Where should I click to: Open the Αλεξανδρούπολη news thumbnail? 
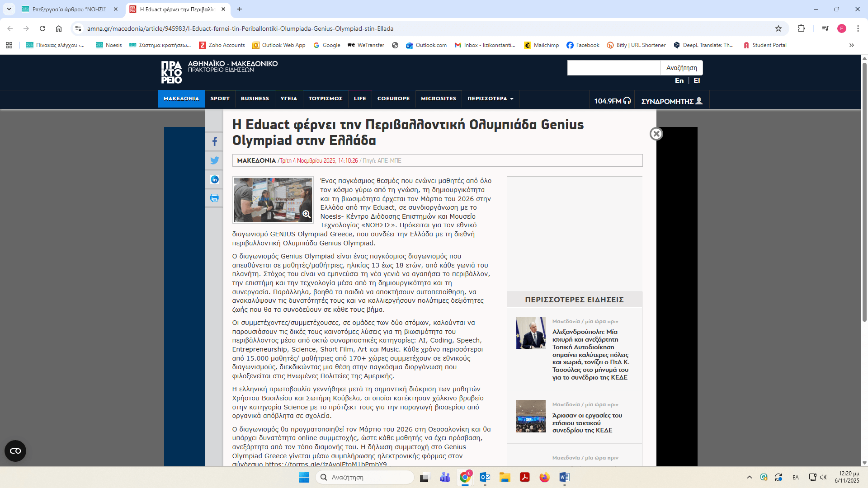[531, 333]
